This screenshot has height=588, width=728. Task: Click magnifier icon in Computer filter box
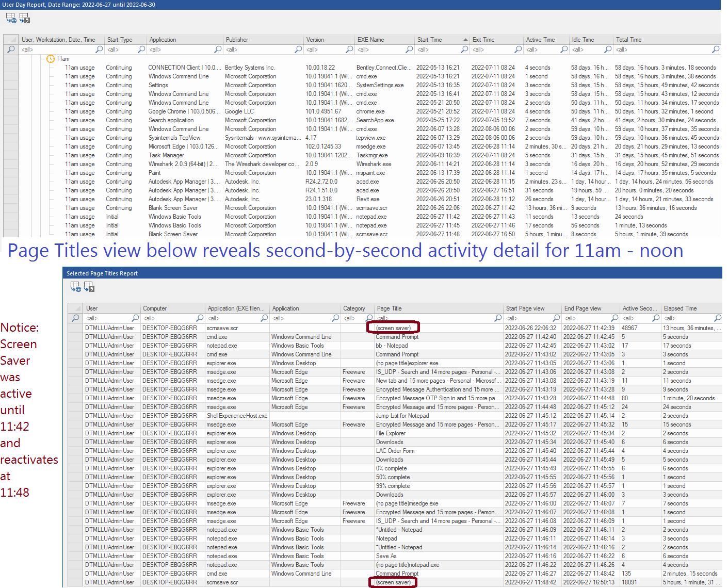(200, 318)
